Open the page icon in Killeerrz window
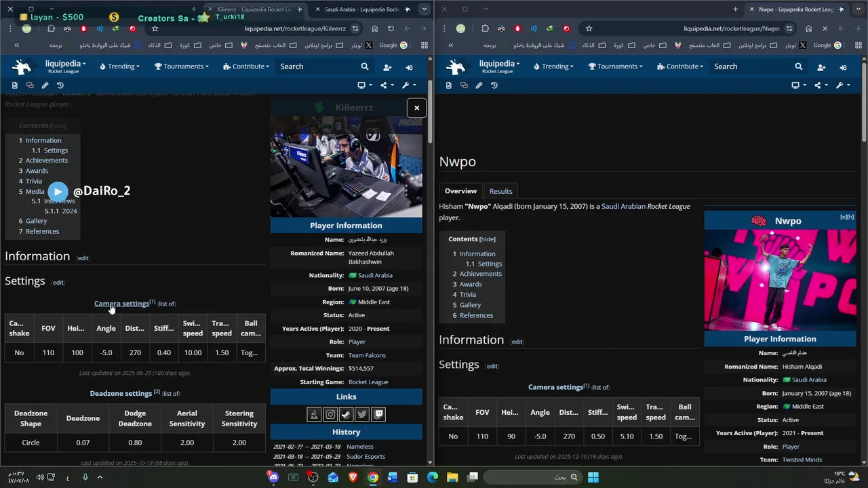Screen dimensions: 868x488 click(x=14, y=85)
